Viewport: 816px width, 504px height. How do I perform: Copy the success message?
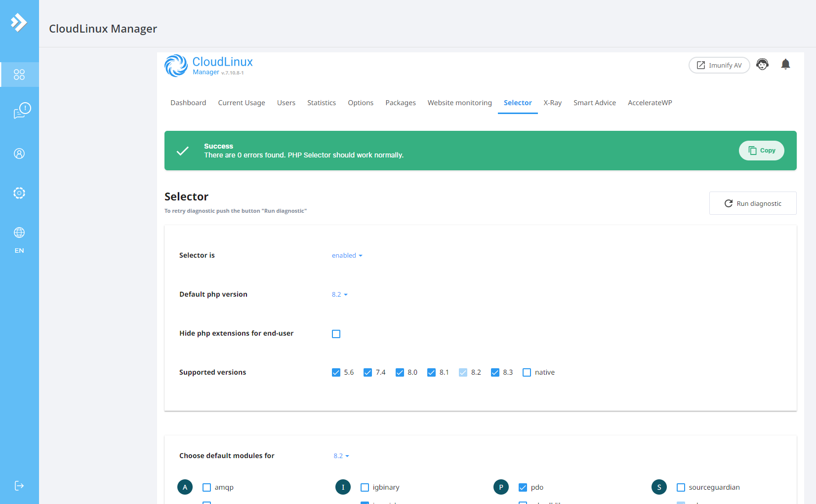[761, 151]
